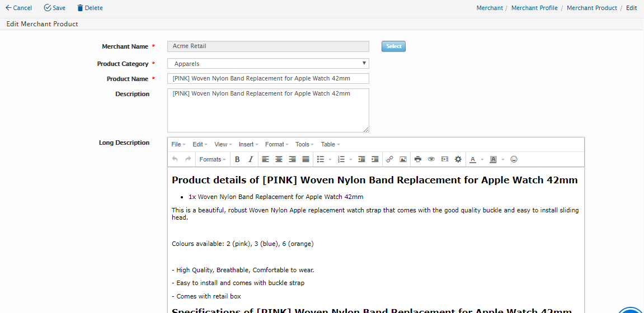Open the Insert menu in editor

248,144
